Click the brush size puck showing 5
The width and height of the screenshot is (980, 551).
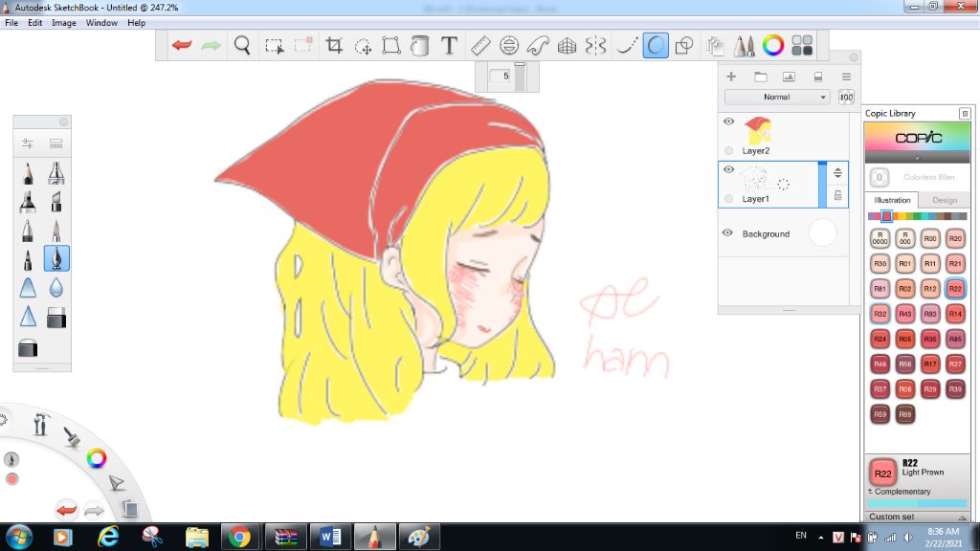500,77
